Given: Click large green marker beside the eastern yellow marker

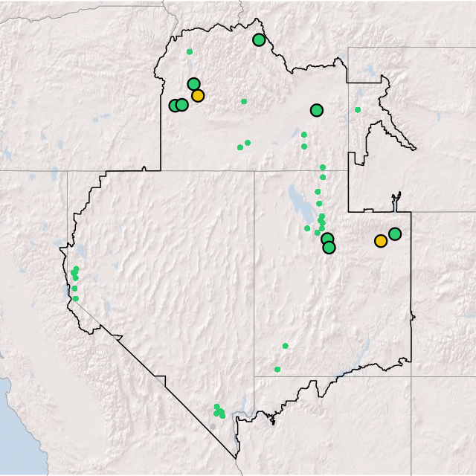Looking at the screenshot, I should point(395,234).
